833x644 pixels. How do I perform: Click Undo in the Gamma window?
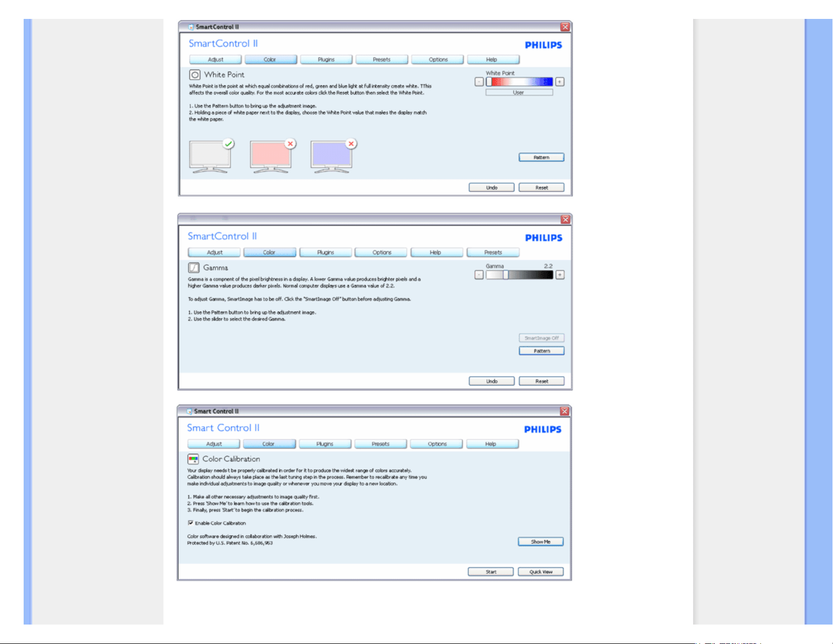491,381
